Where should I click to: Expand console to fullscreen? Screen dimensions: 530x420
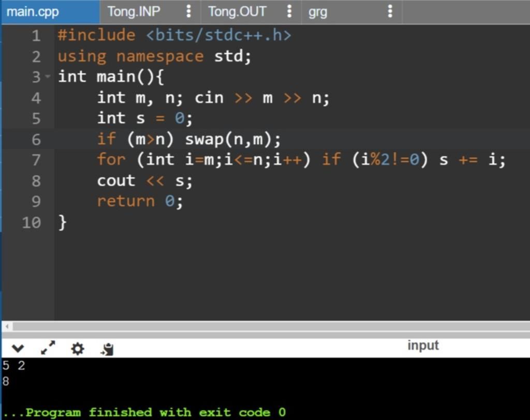pos(48,348)
